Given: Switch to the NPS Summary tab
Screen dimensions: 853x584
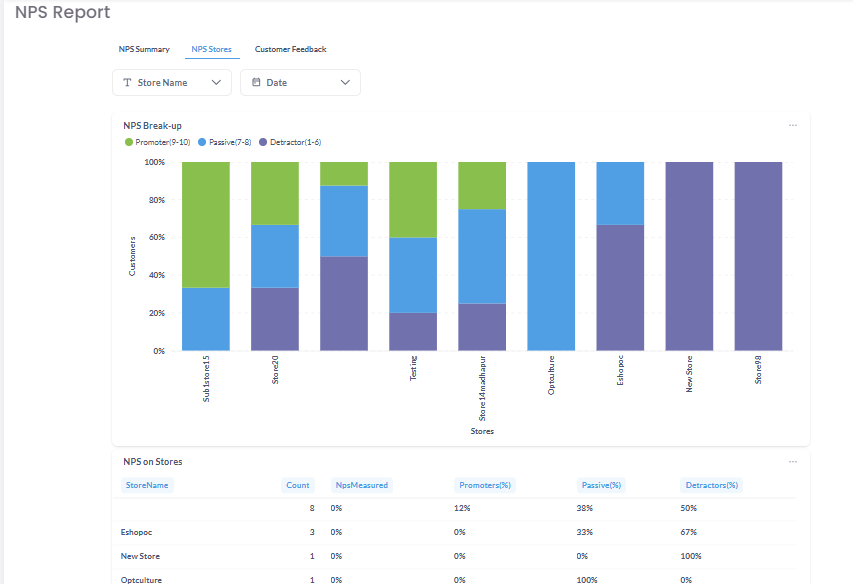Looking at the screenshot, I should [x=144, y=49].
